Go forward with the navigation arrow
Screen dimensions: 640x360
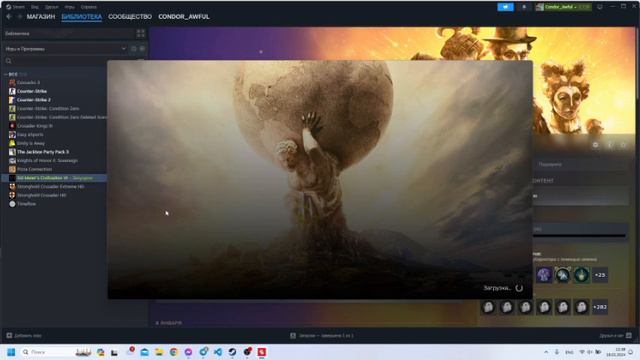(x=19, y=17)
